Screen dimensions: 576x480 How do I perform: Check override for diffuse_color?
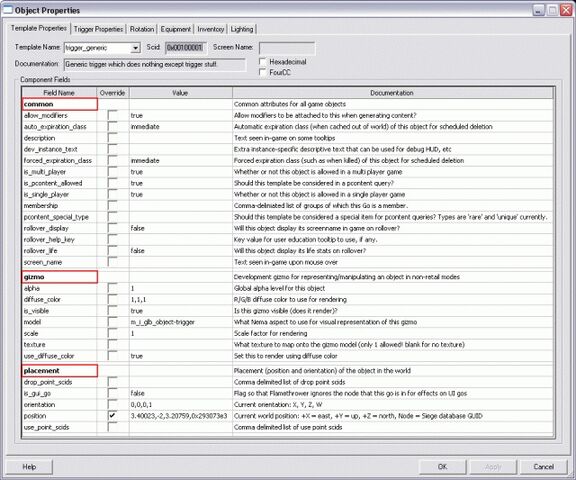coord(112,300)
